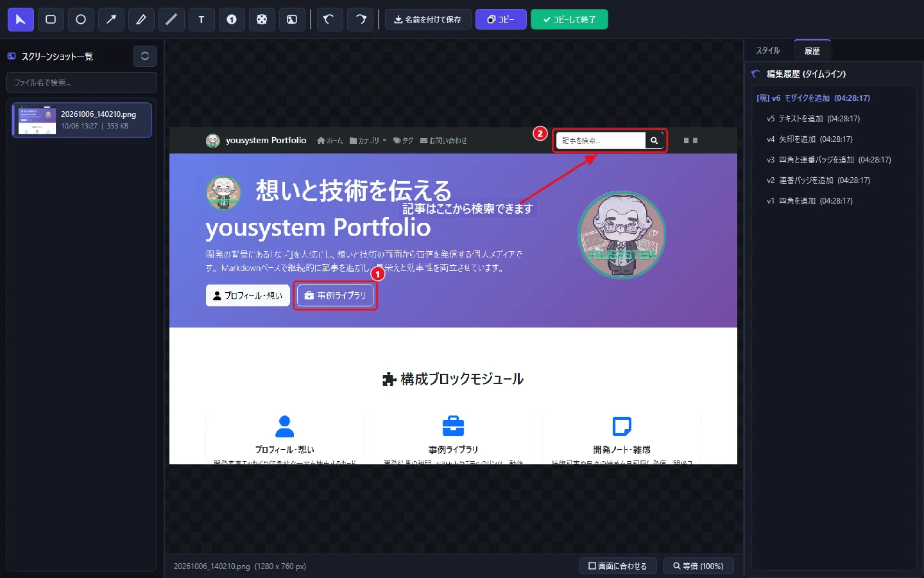Redo the last undone edit
The height and width of the screenshot is (578, 924).
[x=360, y=19]
